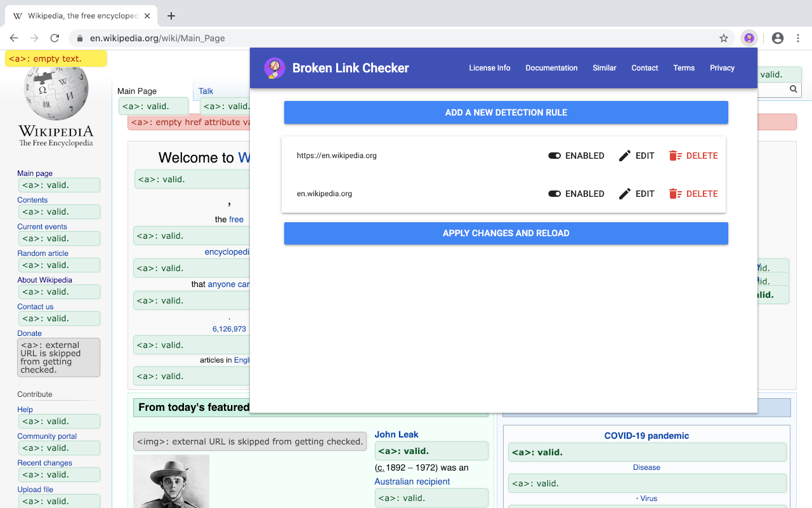Open the Help sidebar link
This screenshot has width=812, height=508.
pos(25,410)
